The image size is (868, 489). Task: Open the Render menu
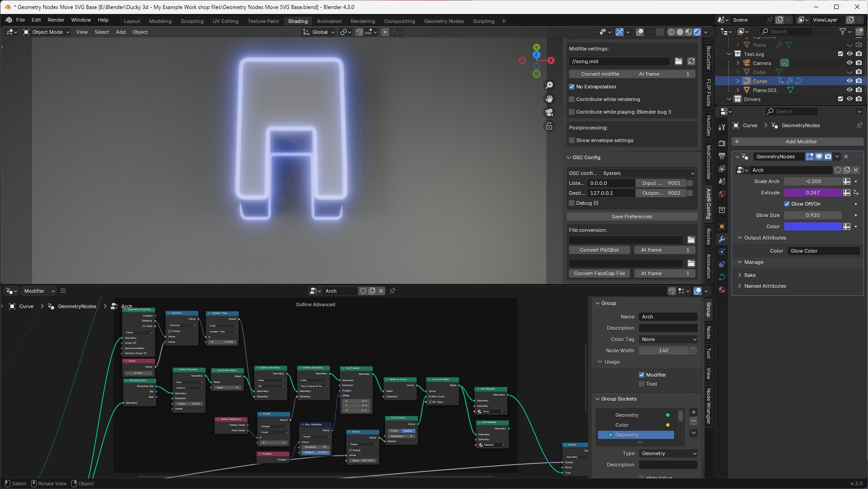tap(56, 20)
